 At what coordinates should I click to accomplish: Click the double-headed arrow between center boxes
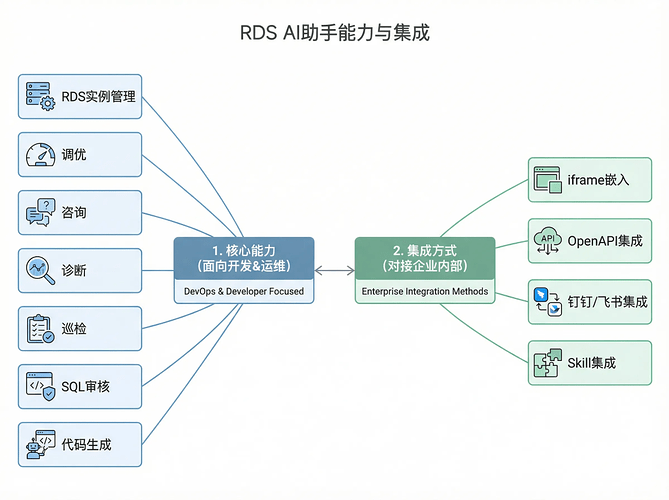pyautogui.click(x=334, y=270)
